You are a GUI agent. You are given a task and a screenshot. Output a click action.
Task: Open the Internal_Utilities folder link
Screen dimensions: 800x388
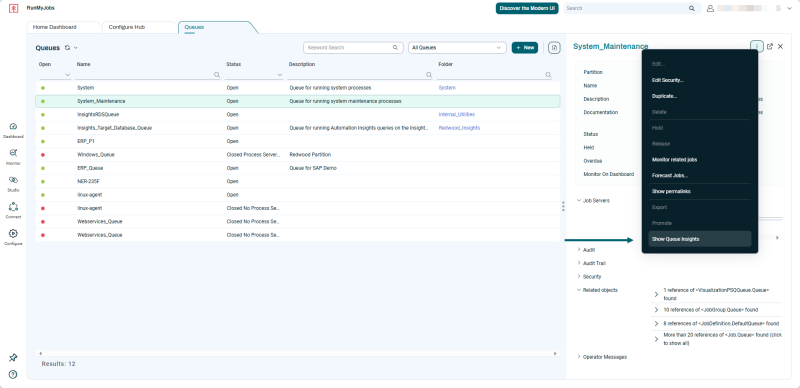pos(457,114)
